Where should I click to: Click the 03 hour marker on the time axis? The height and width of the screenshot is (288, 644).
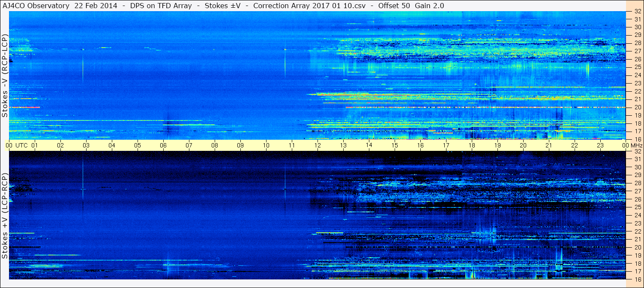click(86, 145)
